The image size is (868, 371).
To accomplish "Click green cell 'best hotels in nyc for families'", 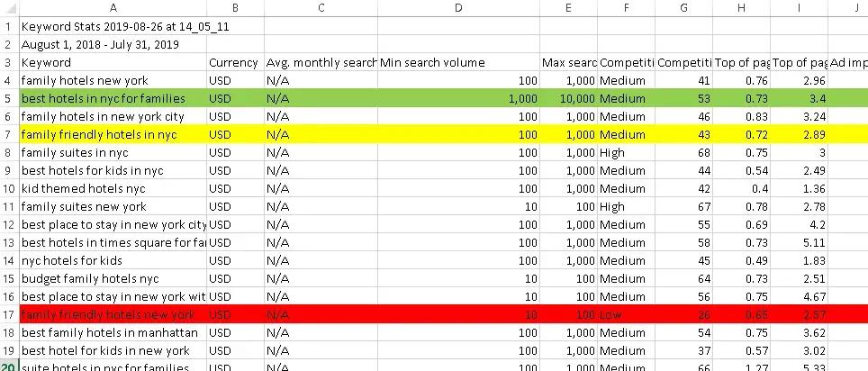I will [113, 98].
